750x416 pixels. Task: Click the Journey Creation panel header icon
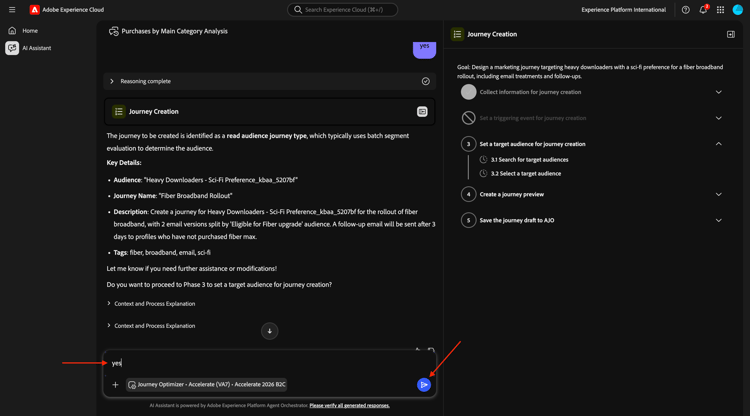(457, 34)
